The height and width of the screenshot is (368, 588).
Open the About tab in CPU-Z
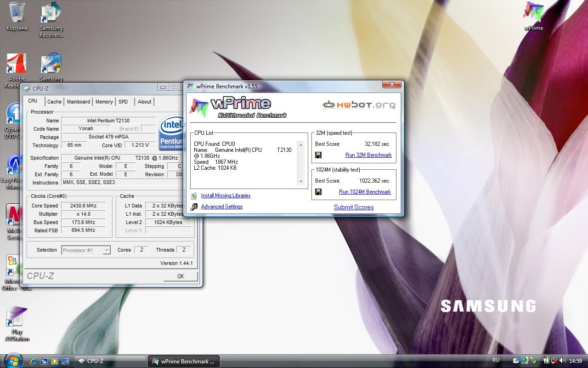click(145, 102)
